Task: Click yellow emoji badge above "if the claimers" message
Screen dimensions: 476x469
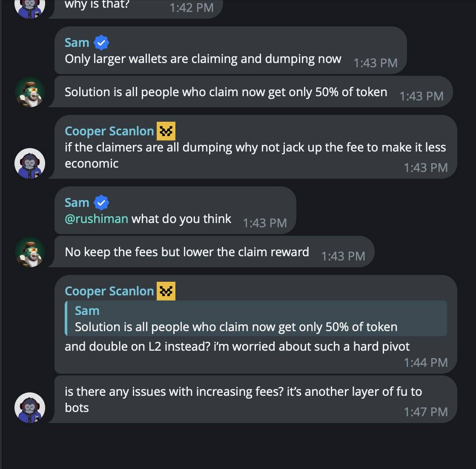Action: [166, 131]
